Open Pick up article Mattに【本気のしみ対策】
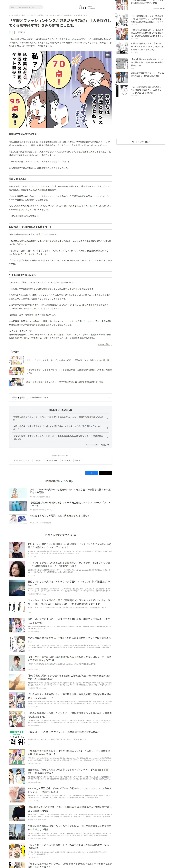174x868 pixels. [59, 516]
